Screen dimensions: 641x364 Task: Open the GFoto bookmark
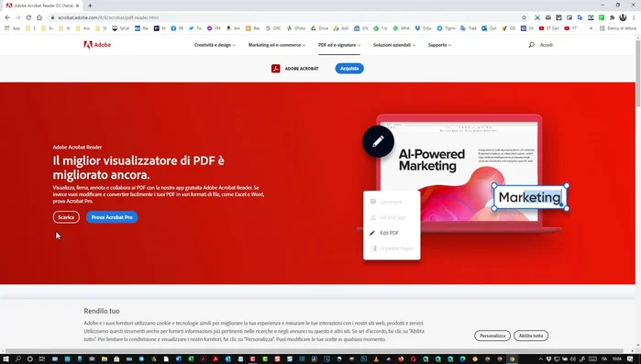tap(296, 28)
